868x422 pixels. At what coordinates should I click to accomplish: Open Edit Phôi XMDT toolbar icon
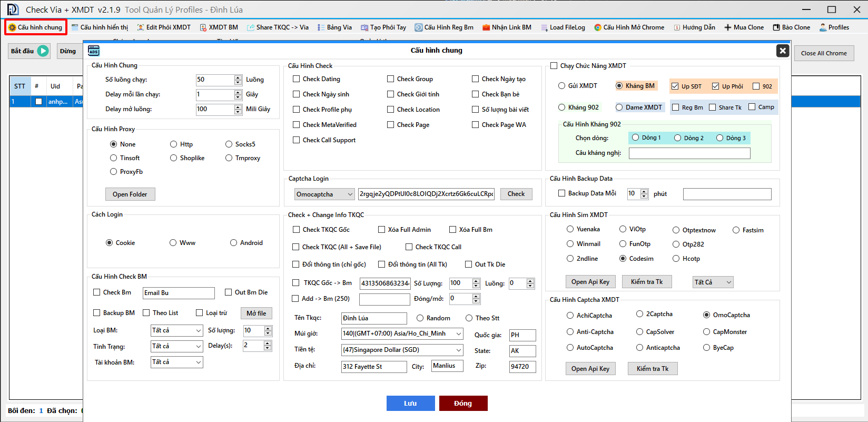point(141,27)
